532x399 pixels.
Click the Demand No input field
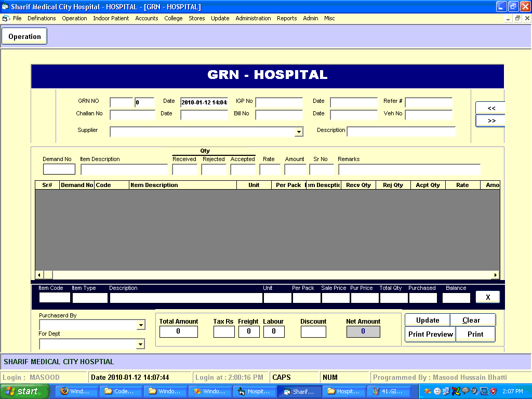[x=59, y=169]
